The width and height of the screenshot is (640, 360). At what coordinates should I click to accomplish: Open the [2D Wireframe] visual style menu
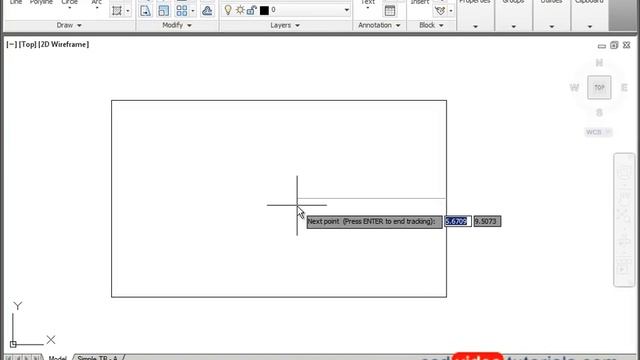point(64,44)
